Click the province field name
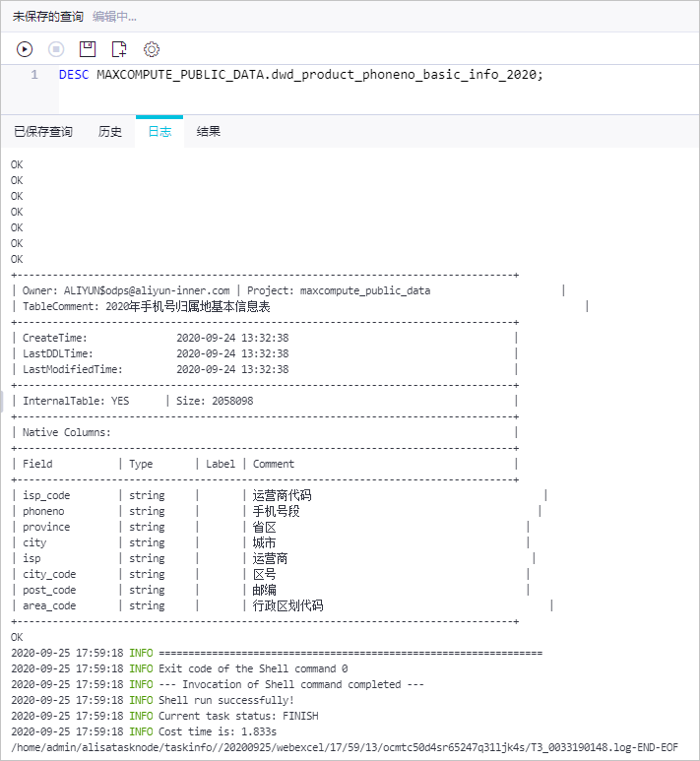The image size is (700, 761). (46, 527)
